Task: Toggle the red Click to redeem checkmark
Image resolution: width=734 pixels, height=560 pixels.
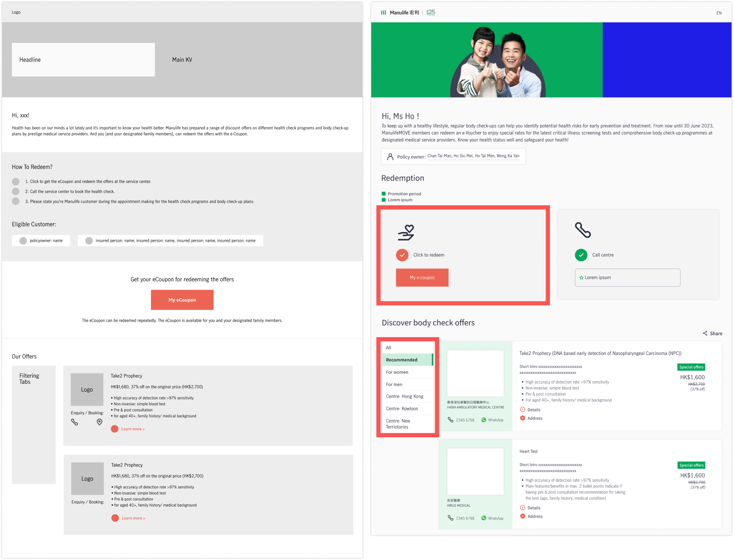Action: click(402, 255)
